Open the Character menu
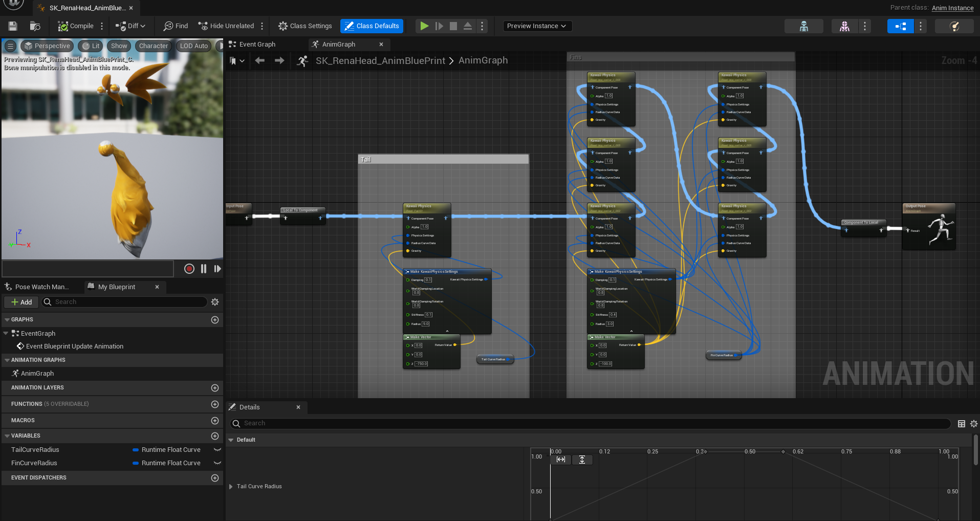The image size is (980, 521). pos(154,46)
